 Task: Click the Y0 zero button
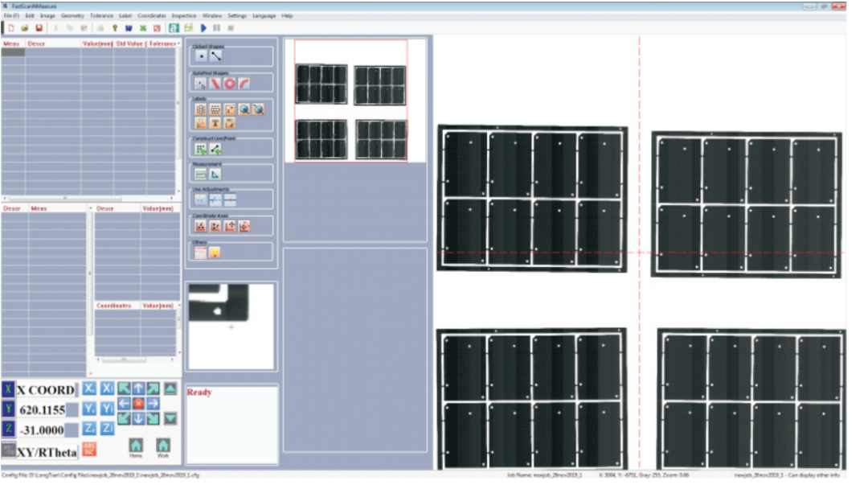coord(89,409)
